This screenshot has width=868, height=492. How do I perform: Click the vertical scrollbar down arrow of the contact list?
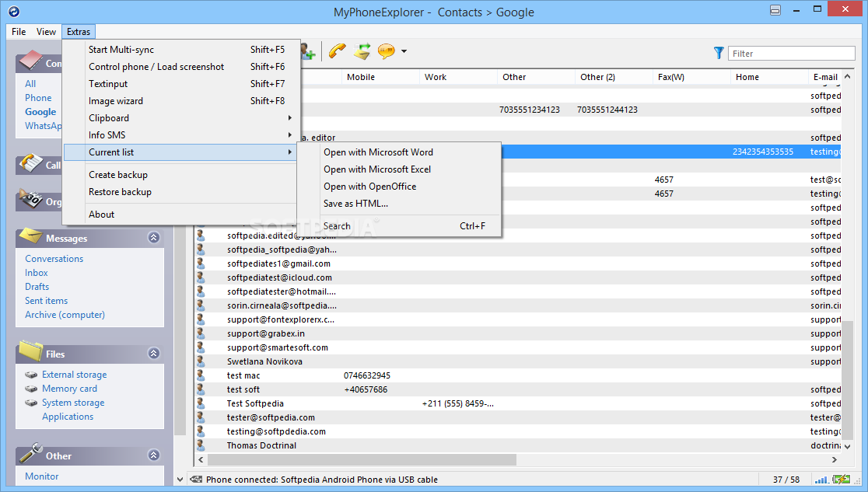tap(848, 446)
